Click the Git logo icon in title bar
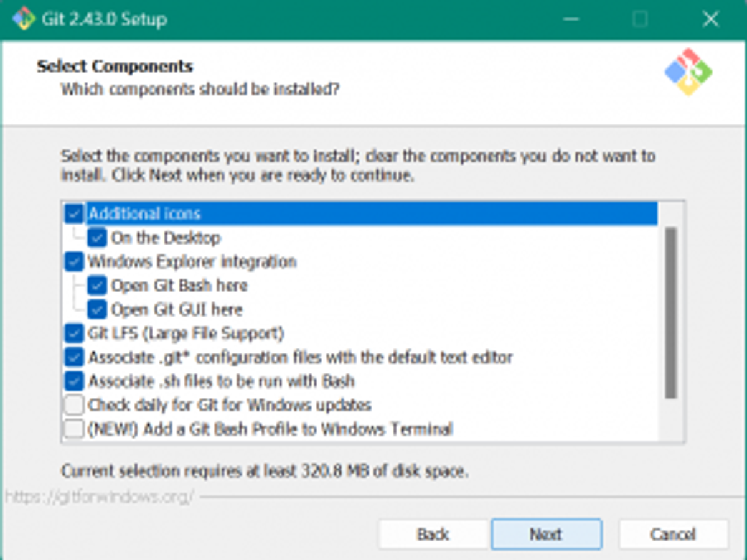Image resolution: width=747 pixels, height=560 pixels. click(24, 19)
